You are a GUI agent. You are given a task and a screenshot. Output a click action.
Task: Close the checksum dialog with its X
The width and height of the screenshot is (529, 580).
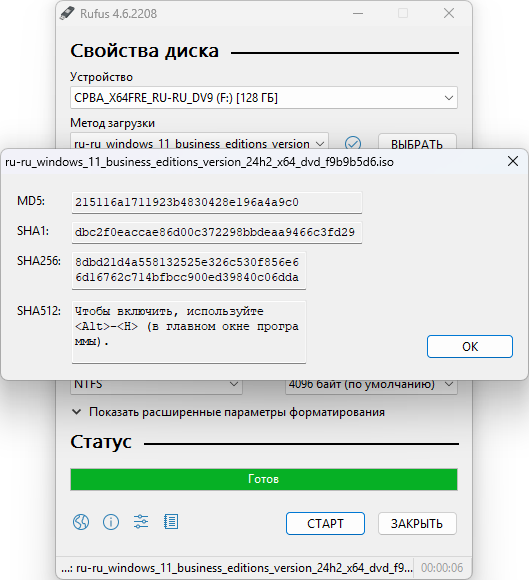513,161
